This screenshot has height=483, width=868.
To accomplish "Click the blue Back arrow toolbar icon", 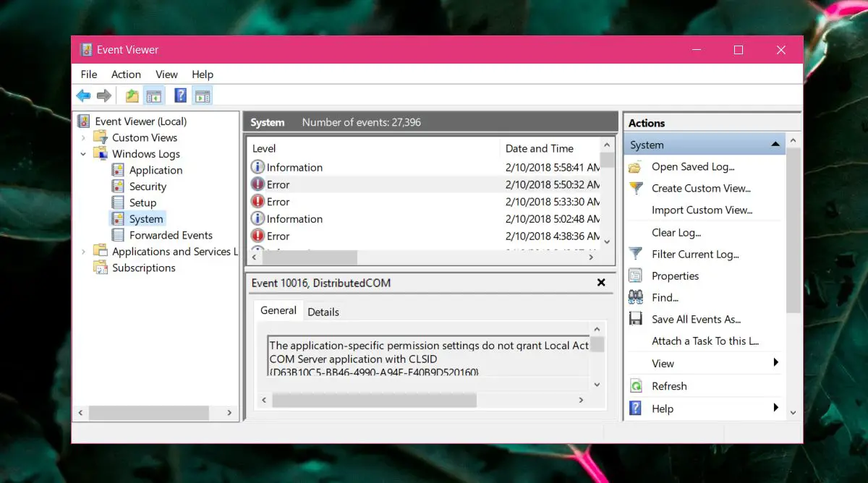I will click(x=83, y=95).
